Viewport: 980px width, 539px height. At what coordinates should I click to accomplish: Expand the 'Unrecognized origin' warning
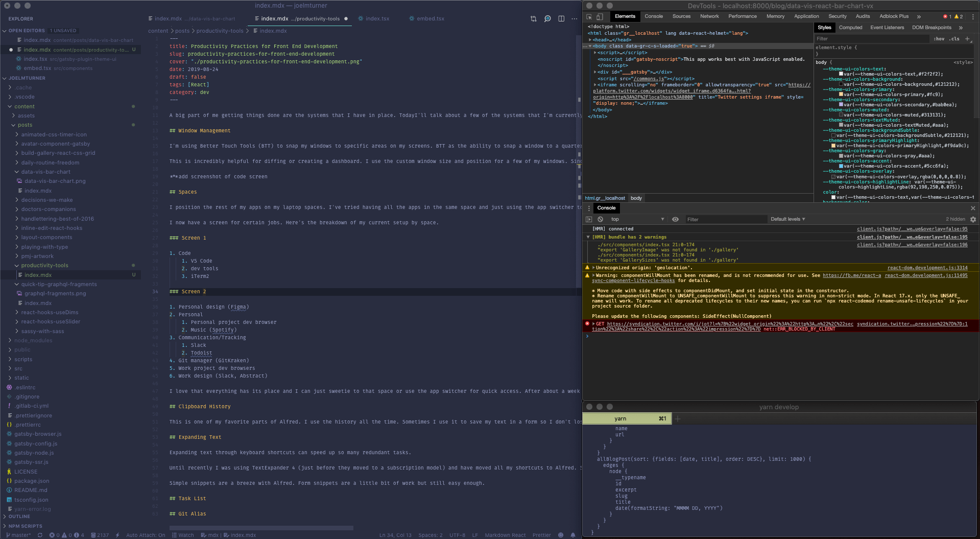coord(593,268)
